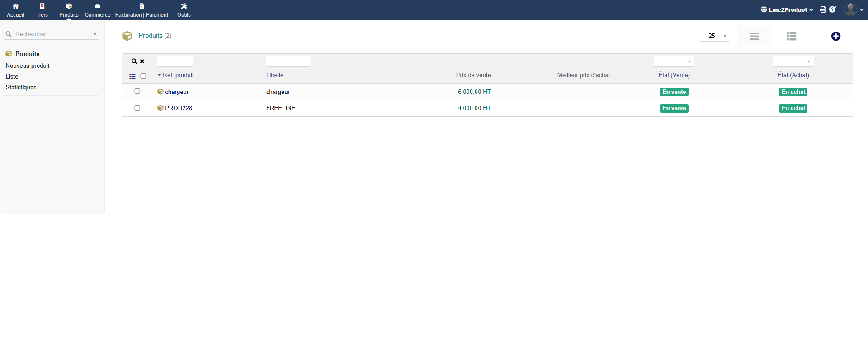Sort by the Réf. produit column header
The image size is (868, 363).
(x=178, y=75)
